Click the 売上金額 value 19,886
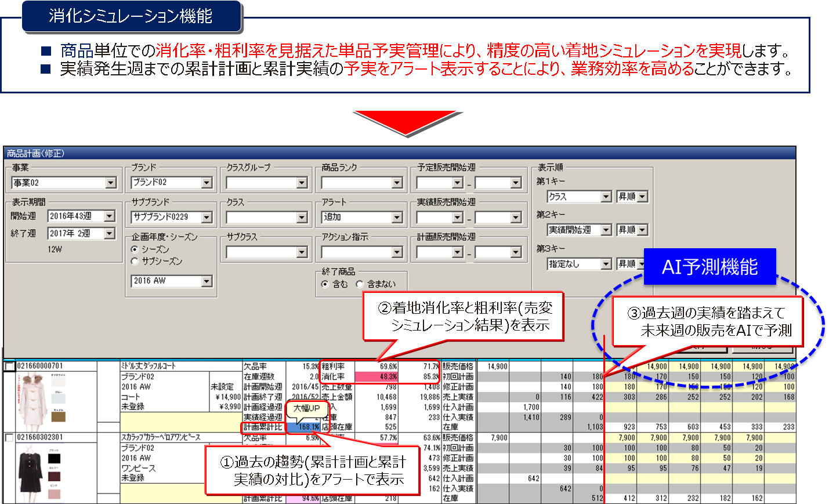Image resolution: width=829 pixels, height=504 pixels. (430, 397)
